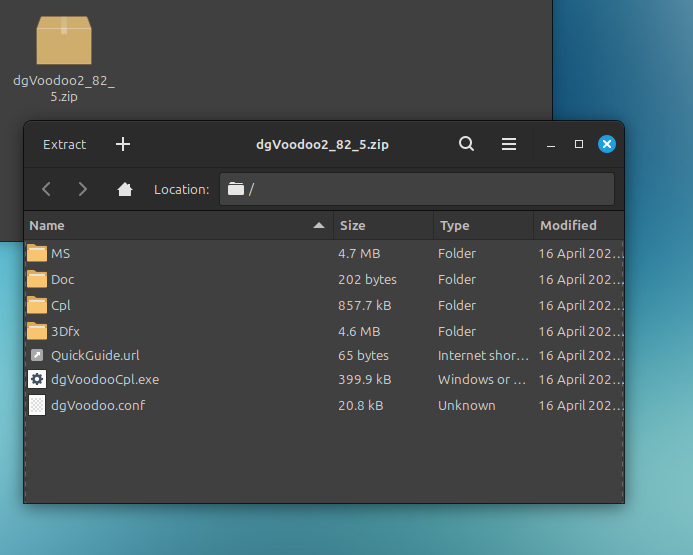Click the '65 bytes' size cell
Screen dimensions: 693x555
(363, 356)
